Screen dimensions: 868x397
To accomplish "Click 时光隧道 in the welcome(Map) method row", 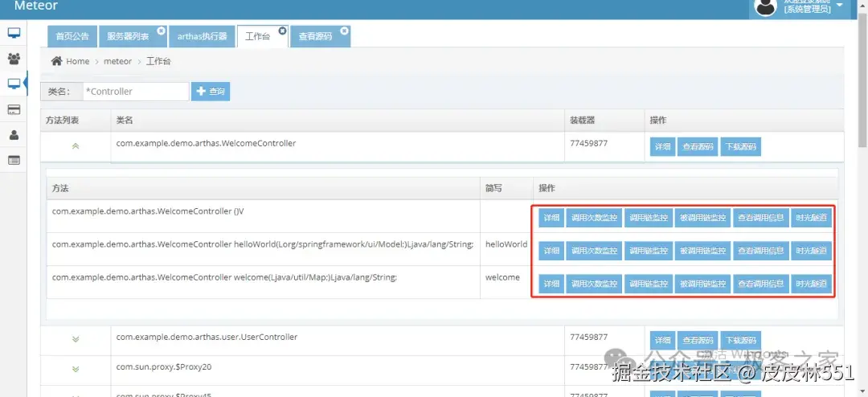I will pos(811,284).
